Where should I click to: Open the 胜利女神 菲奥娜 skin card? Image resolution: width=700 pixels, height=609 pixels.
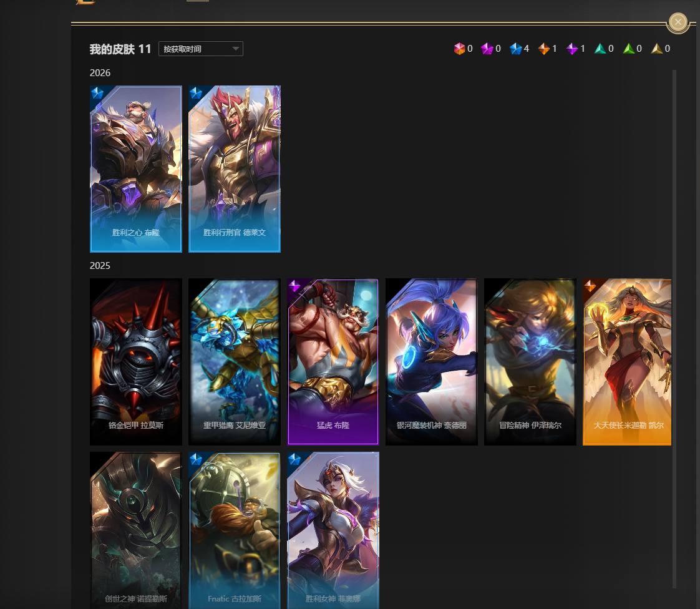[x=333, y=530]
